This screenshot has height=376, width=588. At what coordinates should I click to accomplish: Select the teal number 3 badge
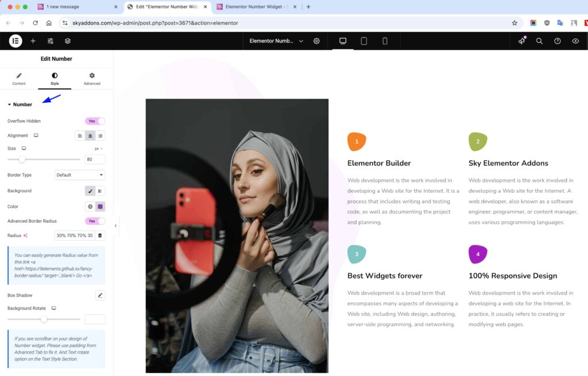pyautogui.click(x=357, y=254)
